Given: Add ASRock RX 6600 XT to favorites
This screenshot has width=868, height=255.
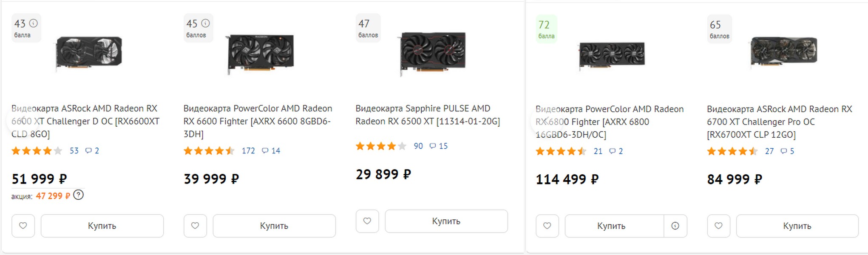Looking at the screenshot, I should click(23, 226).
